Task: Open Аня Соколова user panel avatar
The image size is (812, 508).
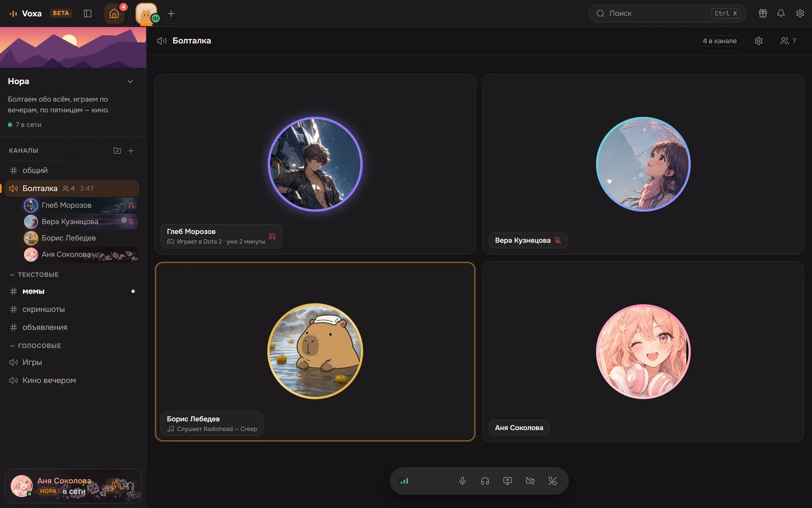Action: tap(22, 486)
